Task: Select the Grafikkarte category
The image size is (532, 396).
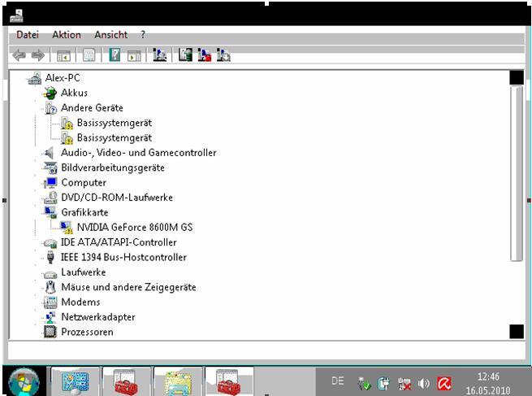Action: [x=84, y=212]
